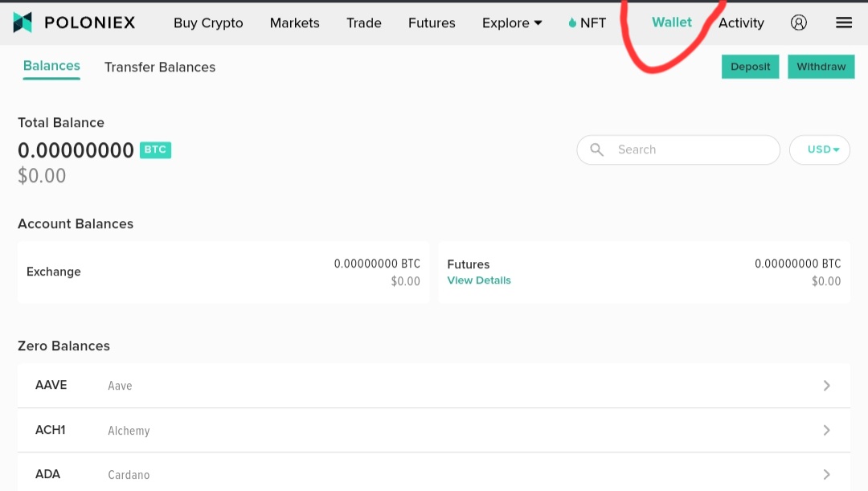868x491 pixels.
Task: Open Futures View Details link
Action: 479,280
